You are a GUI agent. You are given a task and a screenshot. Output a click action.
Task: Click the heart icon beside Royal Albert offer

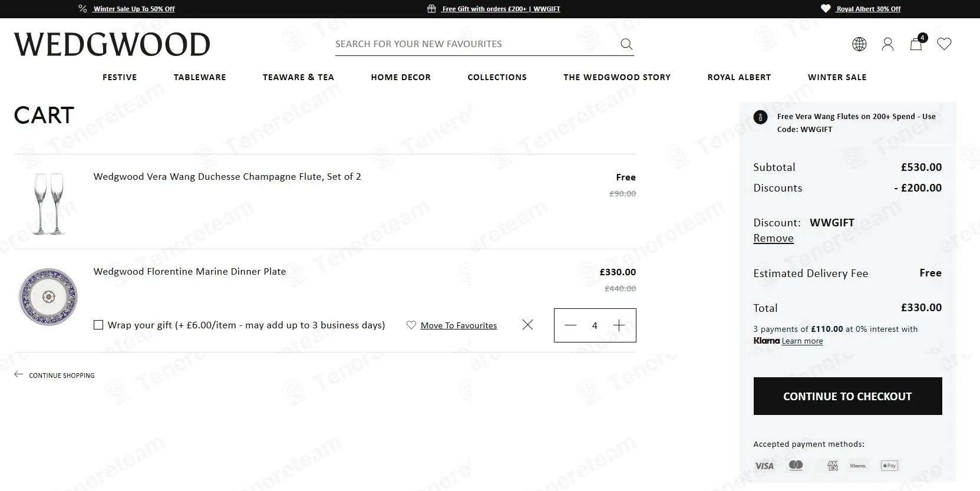[826, 9]
